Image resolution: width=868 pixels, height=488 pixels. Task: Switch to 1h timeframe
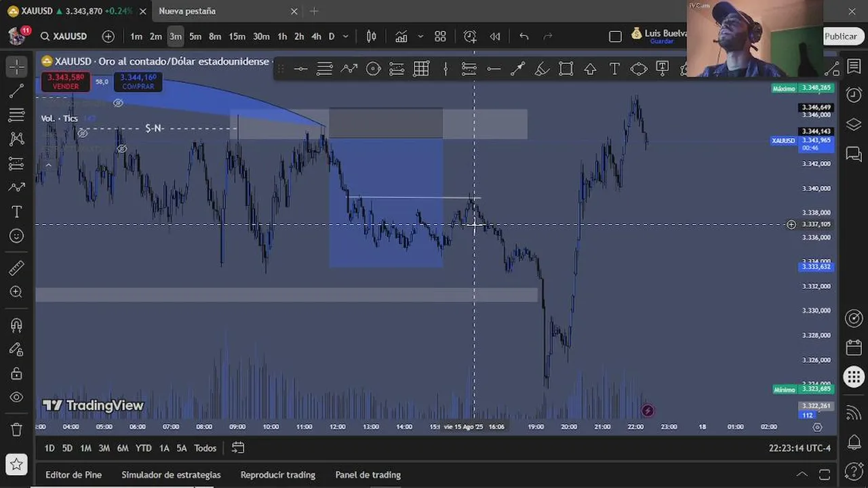pos(282,37)
